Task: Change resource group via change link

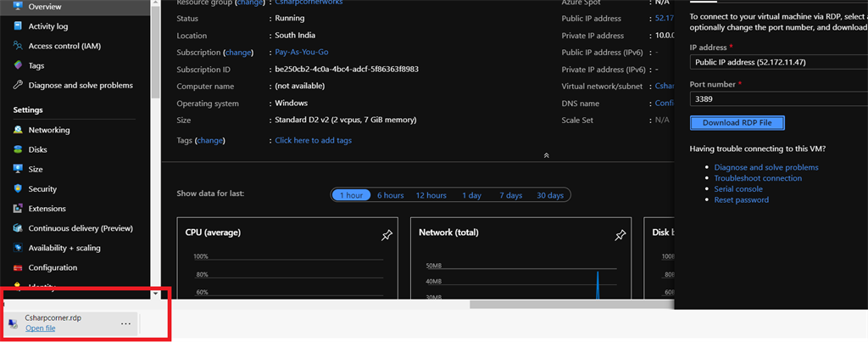Action: [x=250, y=3]
